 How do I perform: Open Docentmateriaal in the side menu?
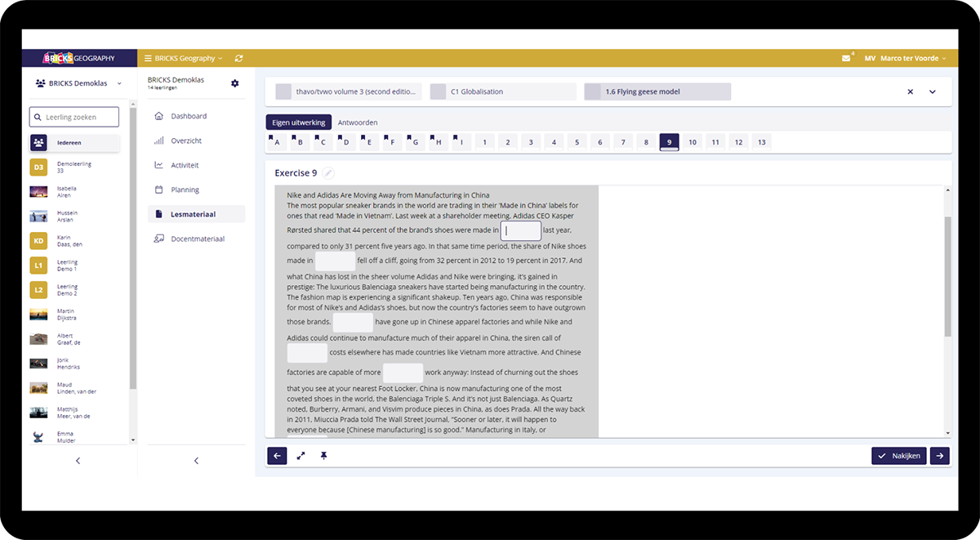(197, 239)
